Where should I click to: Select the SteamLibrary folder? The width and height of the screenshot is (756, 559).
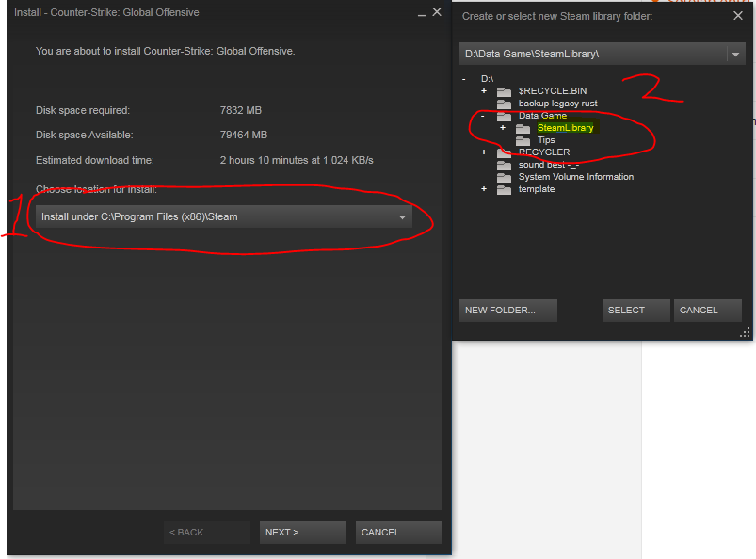[566, 128]
